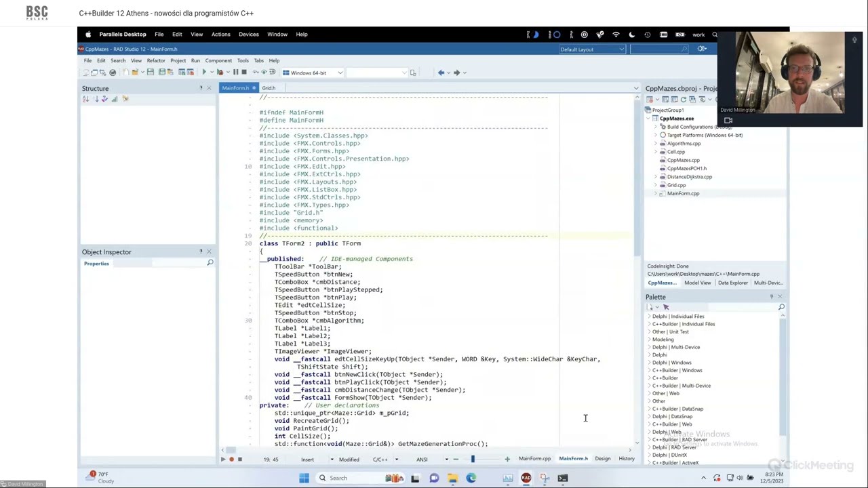Open the Default Layout dropdown
The height and width of the screenshot is (488, 868).
coord(592,49)
